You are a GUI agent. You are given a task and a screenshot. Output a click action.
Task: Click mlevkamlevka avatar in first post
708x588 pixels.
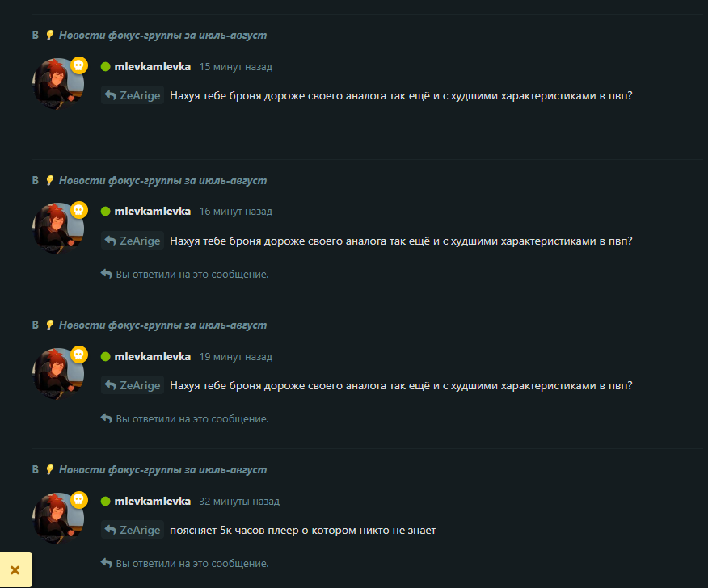(58, 83)
